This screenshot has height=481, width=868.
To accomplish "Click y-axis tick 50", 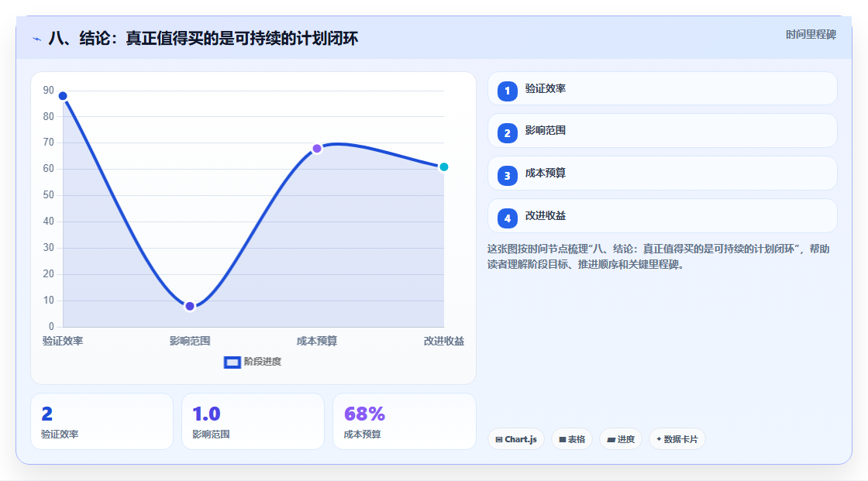I will coord(49,195).
